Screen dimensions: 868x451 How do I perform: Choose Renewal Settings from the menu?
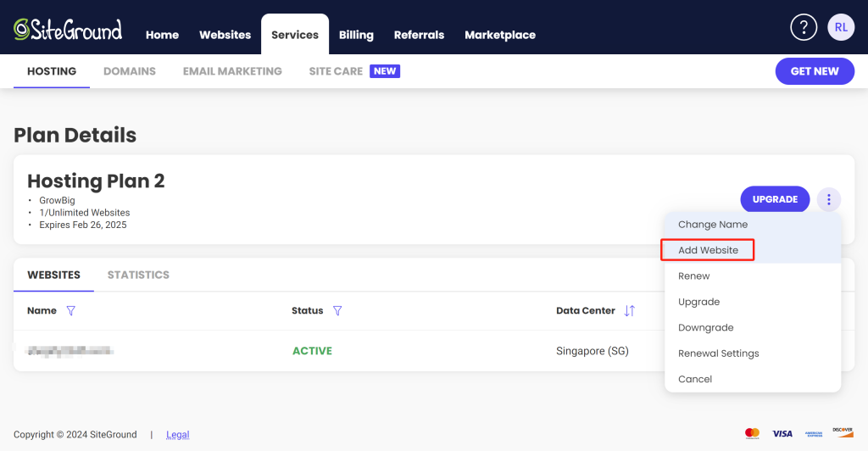pyautogui.click(x=753, y=353)
